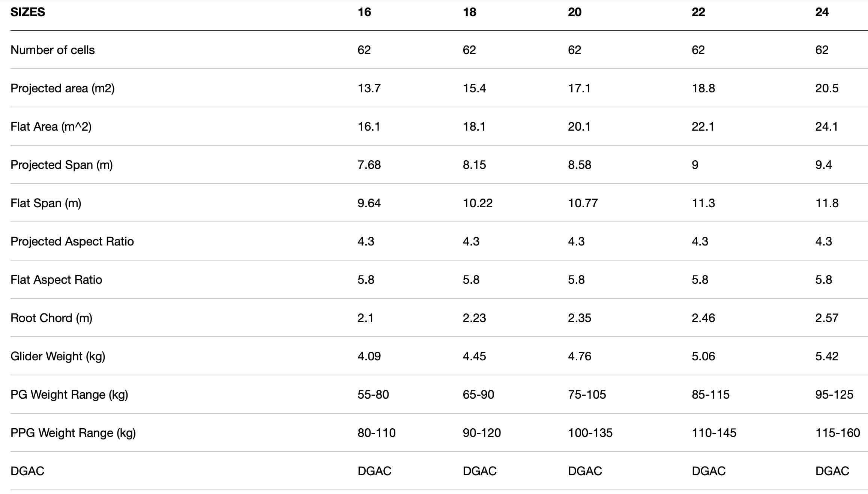Viewport: 868px width, 494px height.
Task: Select the size 24 column header
Action: [822, 12]
